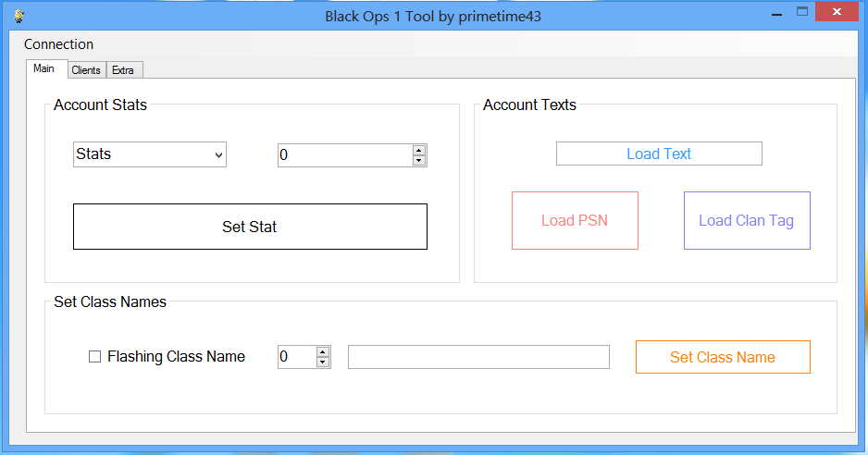Viewport: 868px width, 455px height.
Task: Click the Set Class Name button
Action: pos(723,357)
